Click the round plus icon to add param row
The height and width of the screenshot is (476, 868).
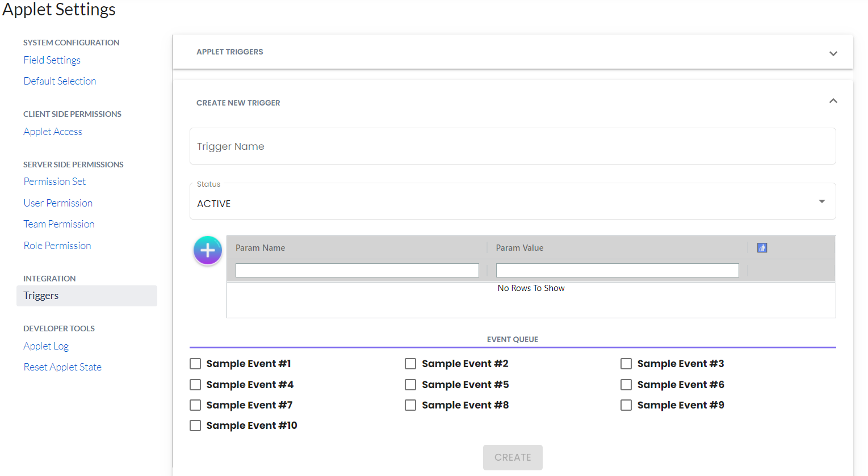click(x=208, y=250)
